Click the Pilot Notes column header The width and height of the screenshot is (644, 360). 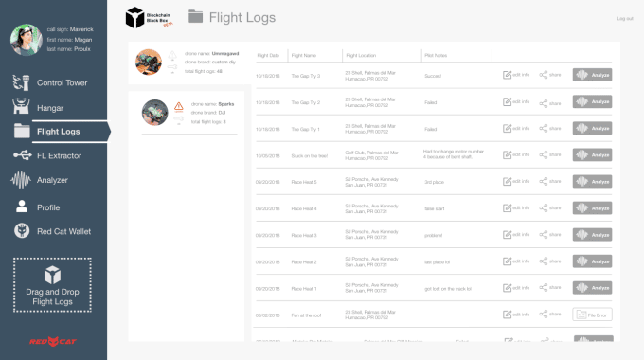tap(436, 56)
